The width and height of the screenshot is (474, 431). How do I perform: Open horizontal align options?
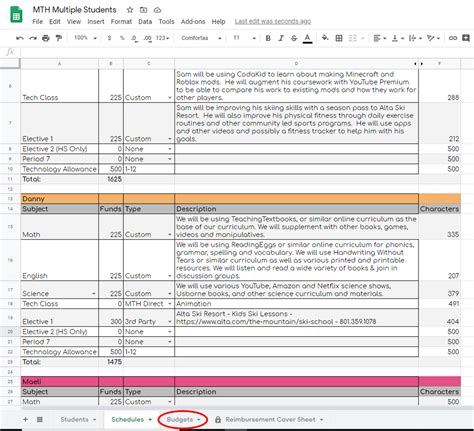coord(379,38)
